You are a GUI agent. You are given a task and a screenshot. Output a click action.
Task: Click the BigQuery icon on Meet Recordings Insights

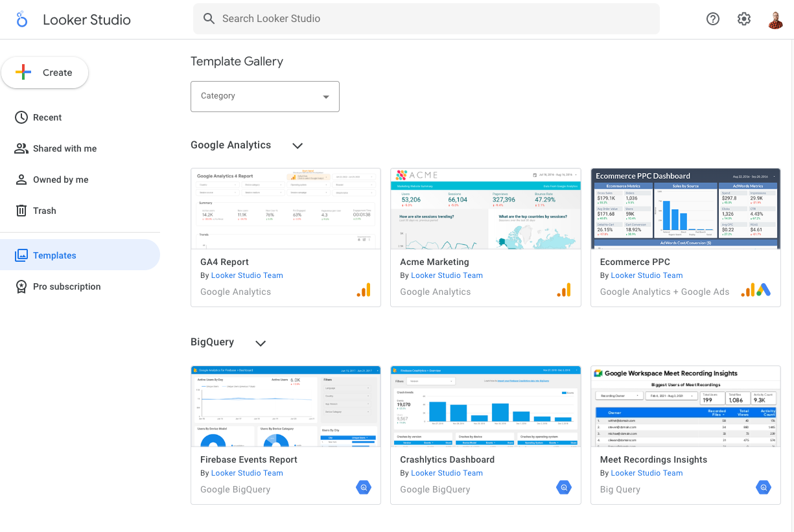pyautogui.click(x=763, y=488)
